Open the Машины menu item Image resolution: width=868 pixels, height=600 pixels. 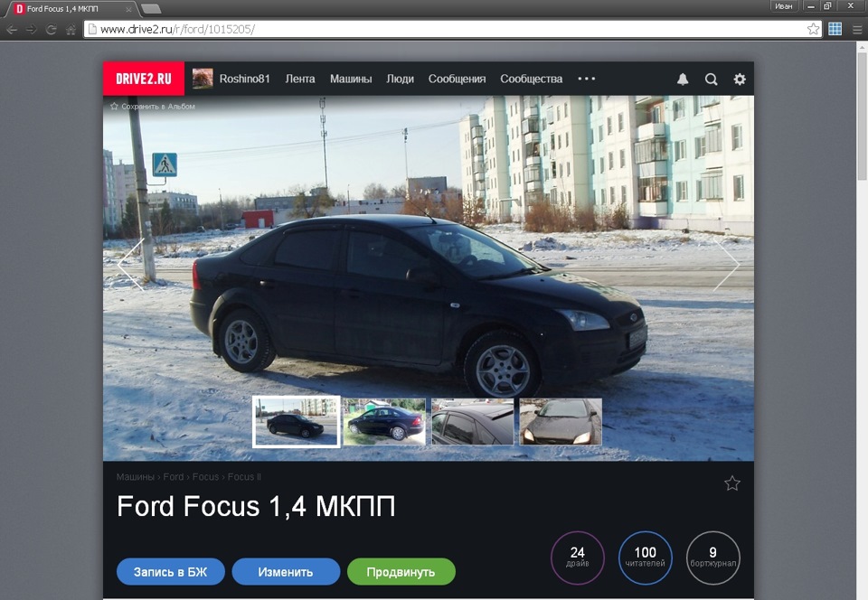pyautogui.click(x=351, y=79)
